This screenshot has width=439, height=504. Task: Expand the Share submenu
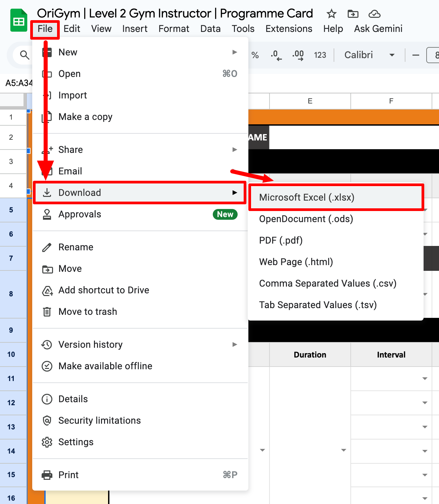[140, 150]
